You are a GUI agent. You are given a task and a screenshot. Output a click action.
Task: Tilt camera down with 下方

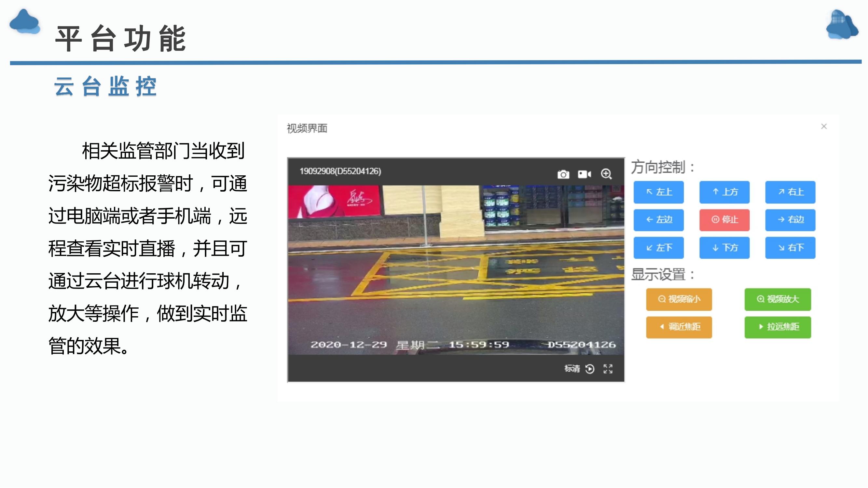tap(724, 248)
